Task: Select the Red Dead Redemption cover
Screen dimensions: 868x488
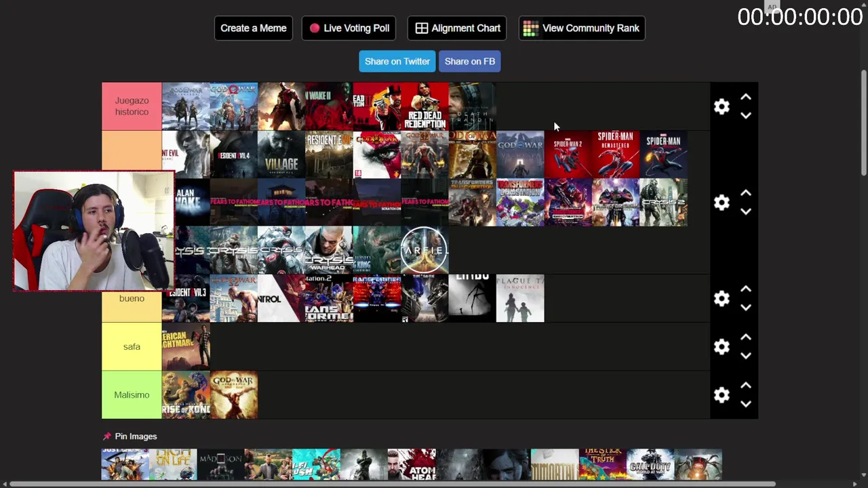Action: tap(425, 106)
